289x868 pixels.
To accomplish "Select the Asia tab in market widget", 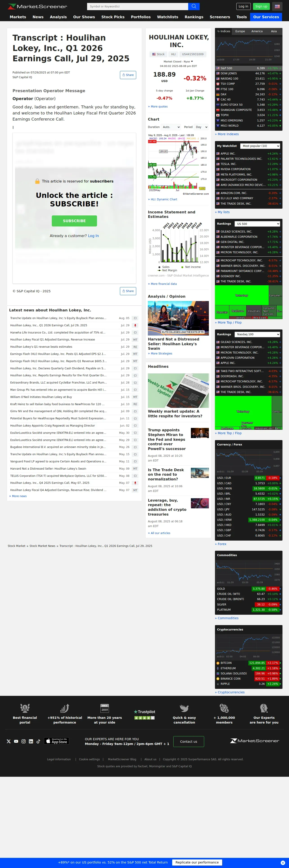I will 274,31.
